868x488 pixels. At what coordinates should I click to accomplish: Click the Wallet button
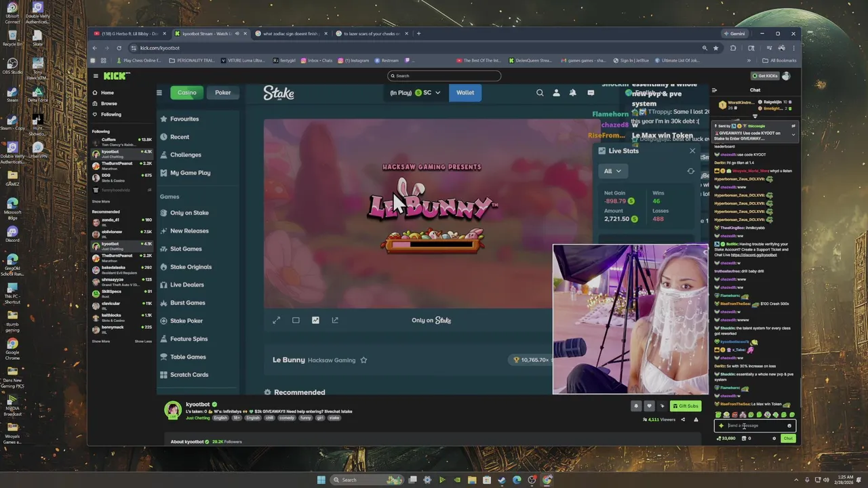pos(465,93)
